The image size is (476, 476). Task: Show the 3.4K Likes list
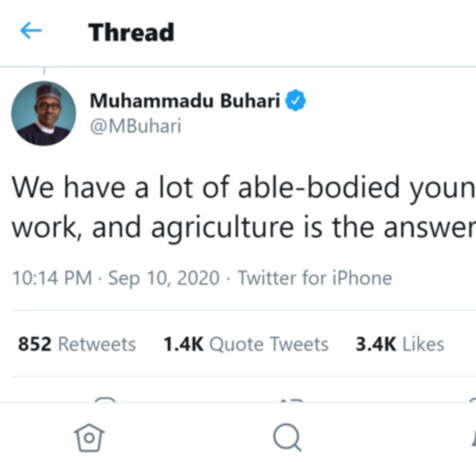tap(400, 344)
